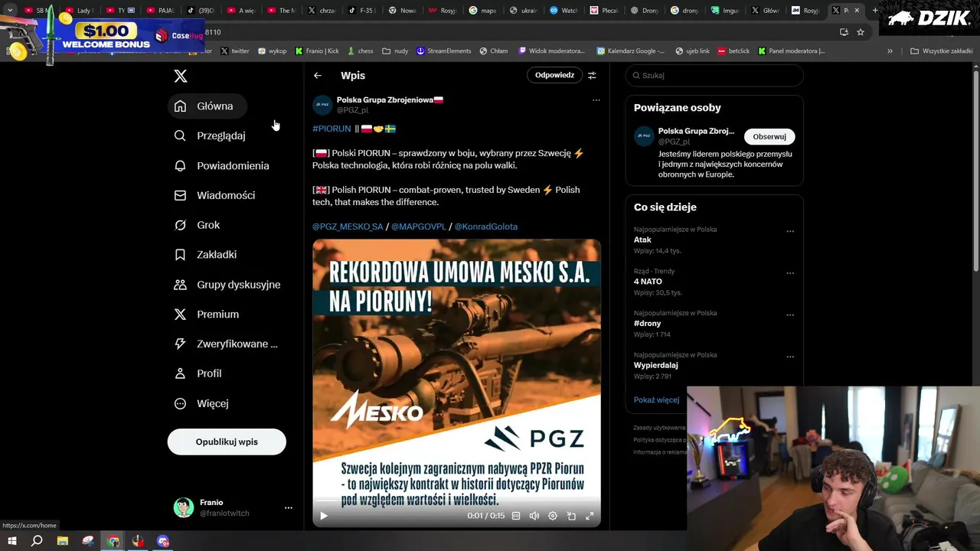
Task: Open Kalendarz Google bookmark
Action: (x=630, y=51)
